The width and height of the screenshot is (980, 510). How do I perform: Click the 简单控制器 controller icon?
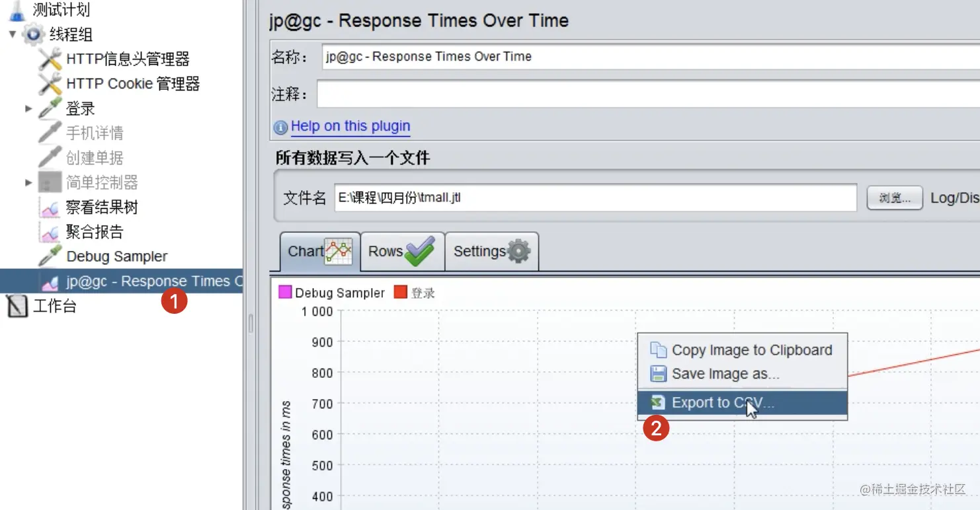click(50, 182)
